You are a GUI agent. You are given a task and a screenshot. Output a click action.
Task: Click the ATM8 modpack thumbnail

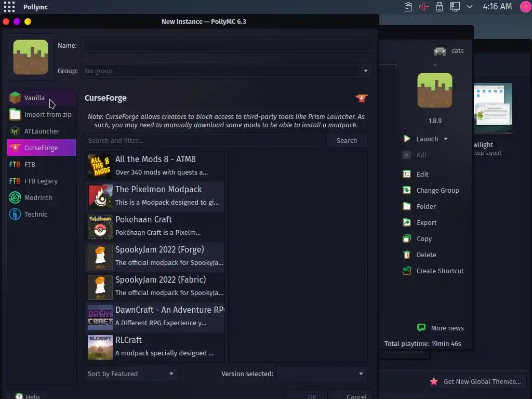tap(100, 166)
